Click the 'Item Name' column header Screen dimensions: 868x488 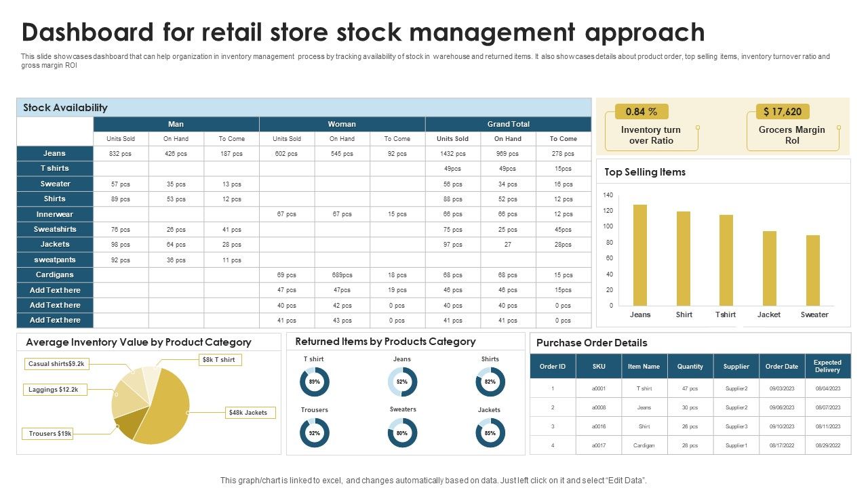[x=644, y=366]
